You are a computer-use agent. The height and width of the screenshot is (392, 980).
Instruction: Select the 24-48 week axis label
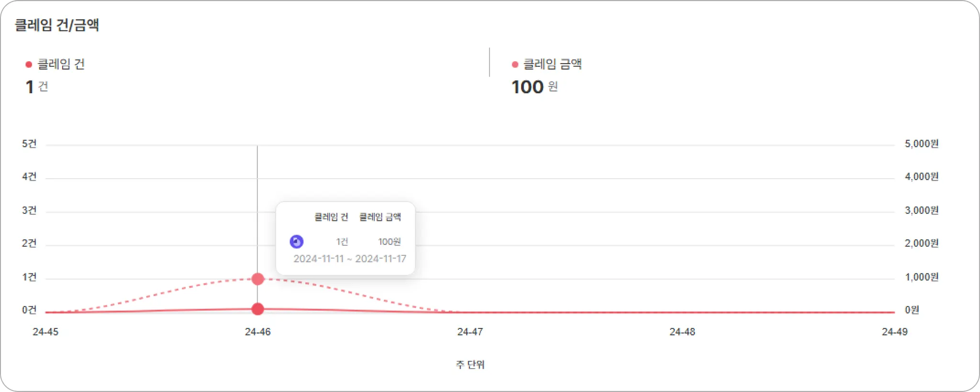point(682,332)
